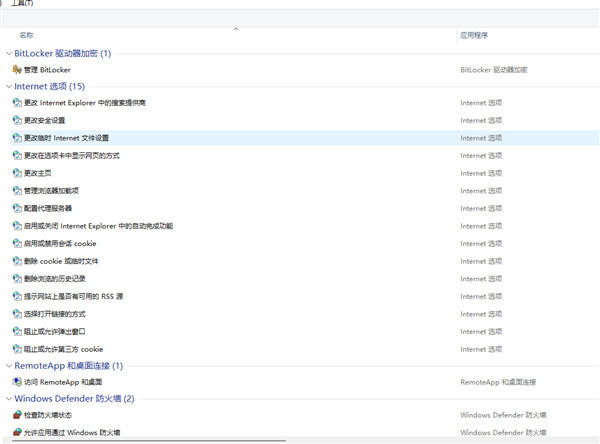This screenshot has height=444, width=600.
Task: Click 'Internet 选项' in the 更改安全设置 row
Action: tap(481, 120)
